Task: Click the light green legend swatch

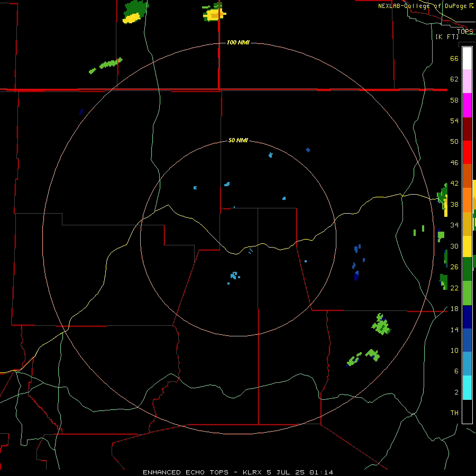Action: (467, 292)
